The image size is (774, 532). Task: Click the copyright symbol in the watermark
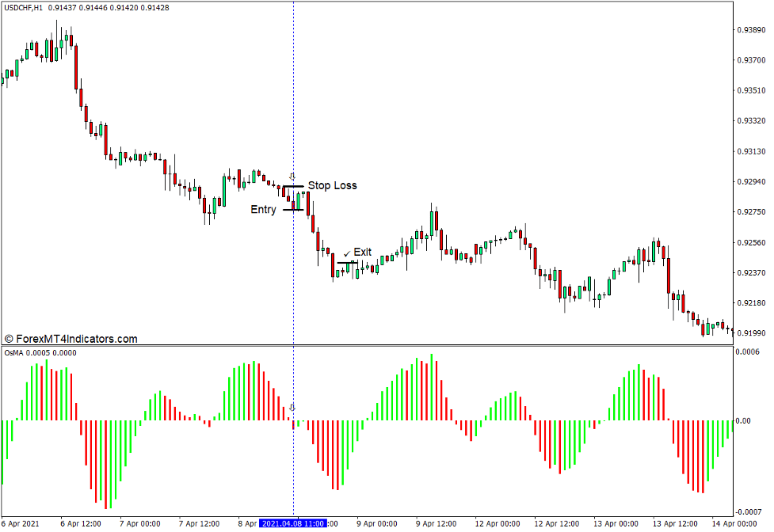9,339
